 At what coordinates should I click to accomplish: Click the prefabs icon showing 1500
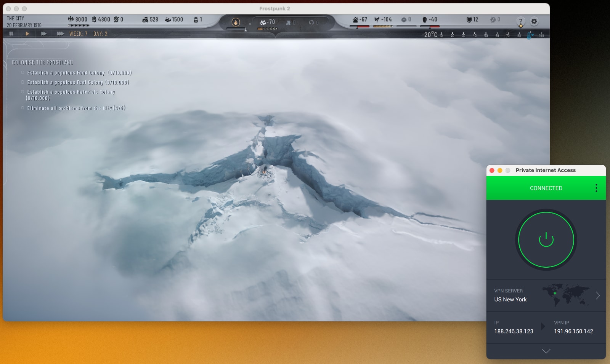(x=168, y=20)
